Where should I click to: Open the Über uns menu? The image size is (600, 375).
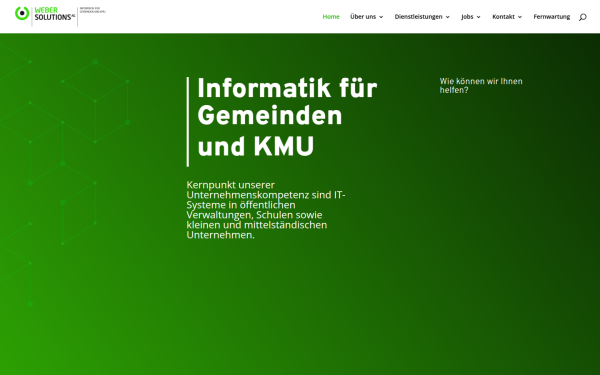click(363, 16)
